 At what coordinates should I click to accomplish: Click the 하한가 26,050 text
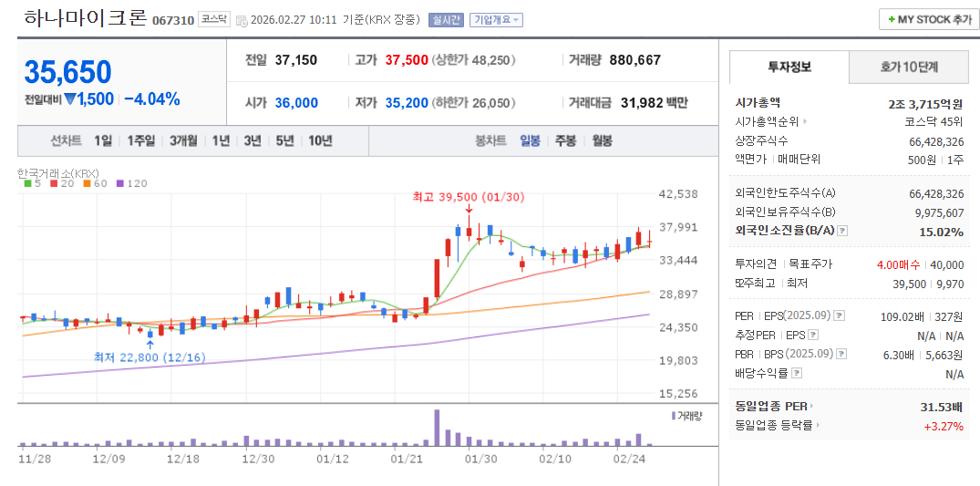point(474,102)
